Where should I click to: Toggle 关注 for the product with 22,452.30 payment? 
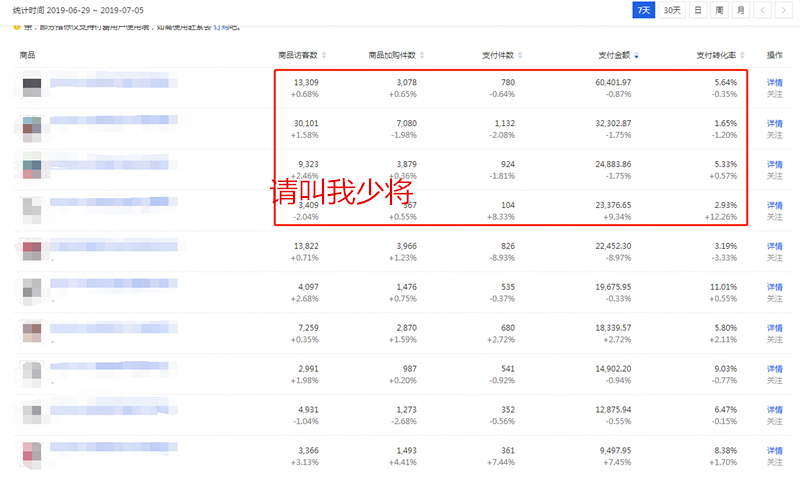coord(774,258)
